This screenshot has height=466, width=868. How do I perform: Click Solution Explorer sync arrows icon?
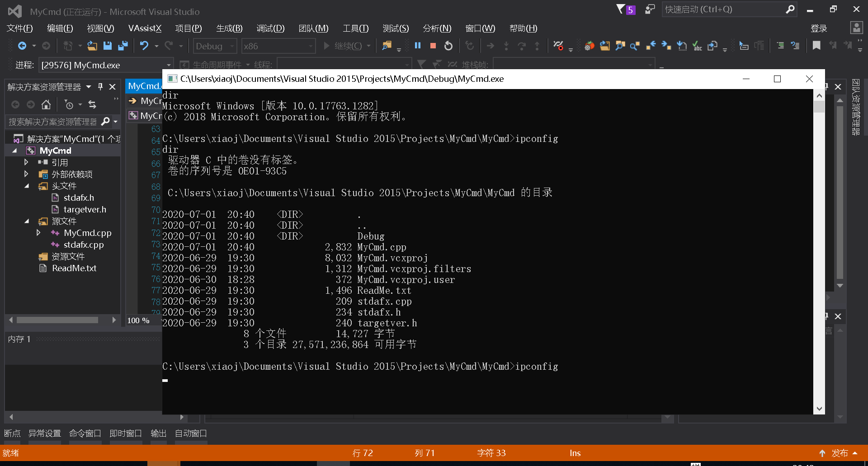point(92,105)
